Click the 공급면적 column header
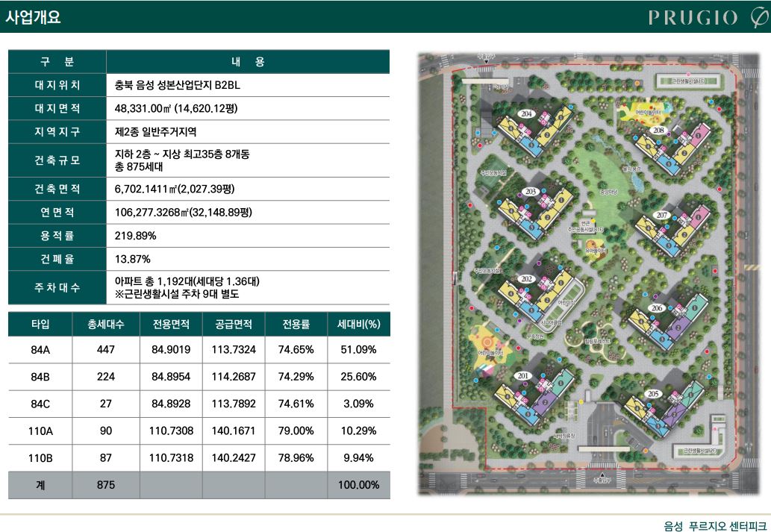This screenshot has width=771, height=532. click(x=234, y=324)
